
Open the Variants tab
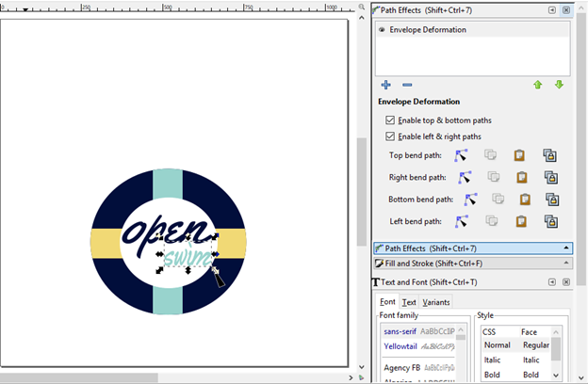point(435,302)
